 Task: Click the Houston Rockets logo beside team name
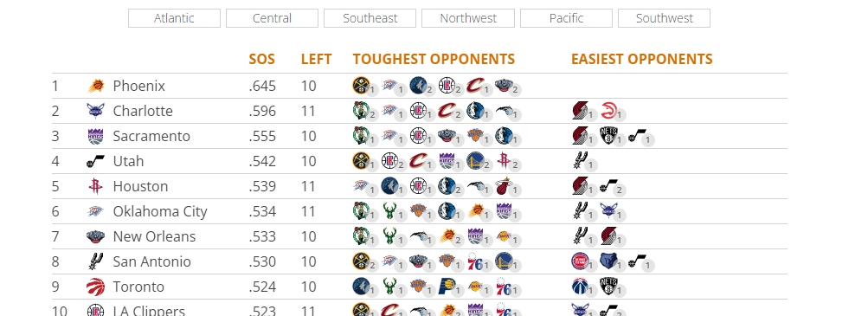[x=96, y=186]
